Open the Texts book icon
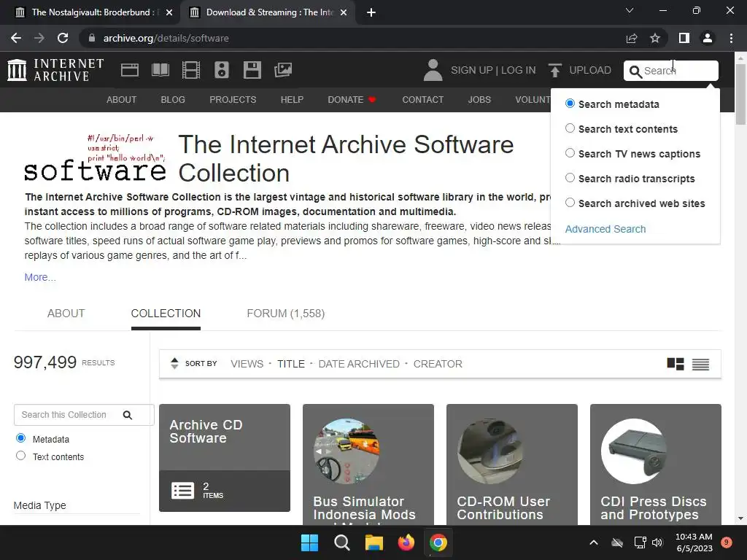The height and width of the screenshot is (560, 747). tap(160, 70)
